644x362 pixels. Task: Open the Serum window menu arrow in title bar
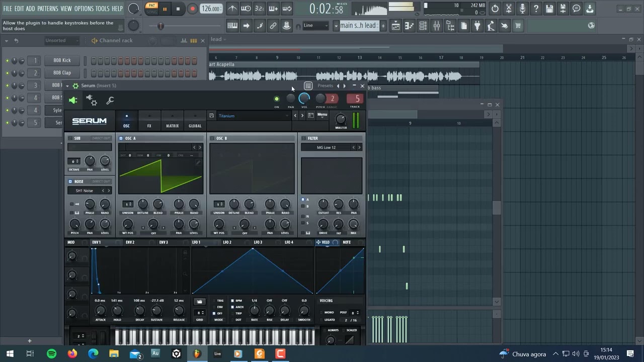[67, 85]
